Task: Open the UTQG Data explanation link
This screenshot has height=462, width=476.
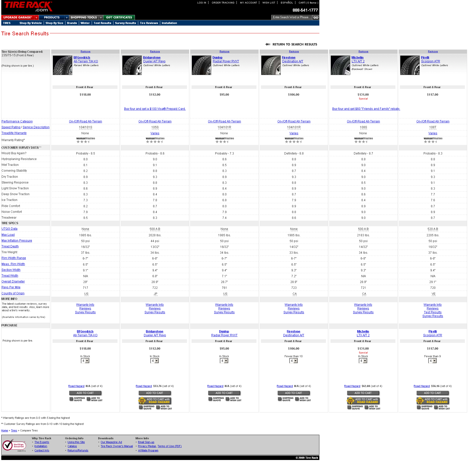Action: (x=10, y=229)
